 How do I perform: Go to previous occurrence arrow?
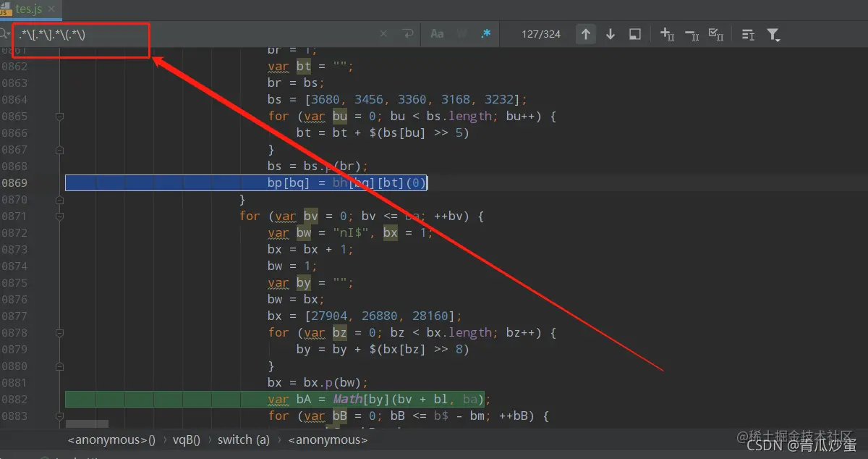(x=586, y=34)
